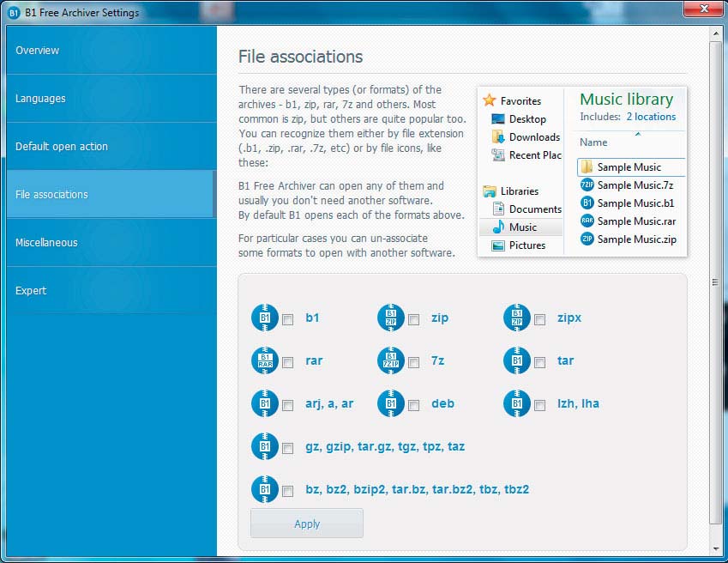728x563 pixels.
Task: Click the Pictures library icon
Action: [497, 245]
